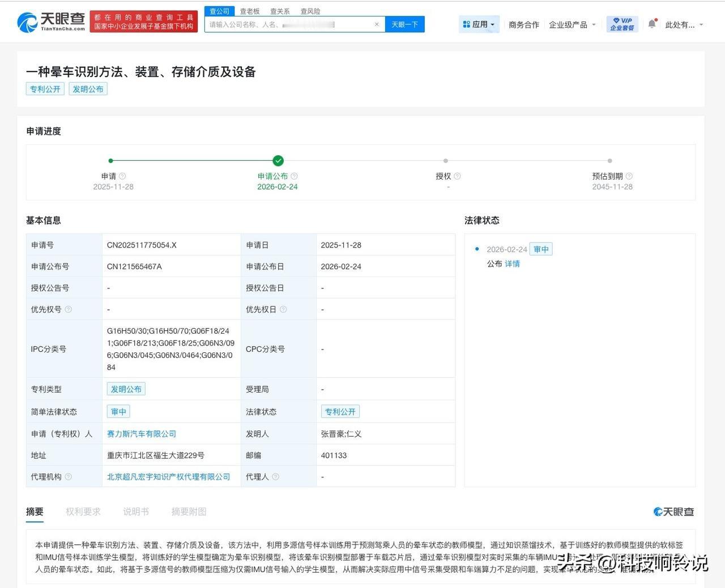This screenshot has width=725, height=588.
Task: Click the VIP企业套餐 badge icon
Action: coord(621,24)
